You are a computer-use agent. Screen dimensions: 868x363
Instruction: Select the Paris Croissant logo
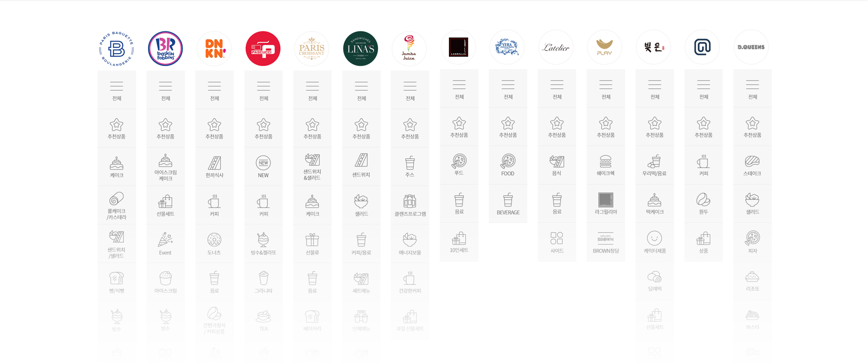tap(312, 49)
